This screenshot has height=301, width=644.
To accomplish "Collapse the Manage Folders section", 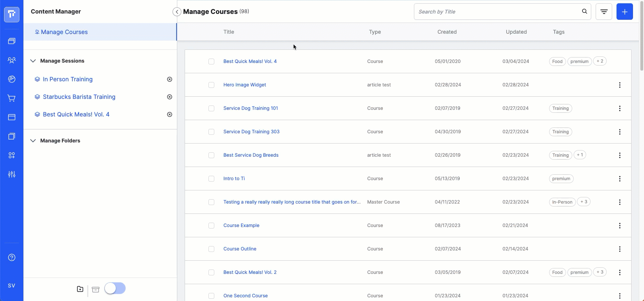I will click(33, 141).
